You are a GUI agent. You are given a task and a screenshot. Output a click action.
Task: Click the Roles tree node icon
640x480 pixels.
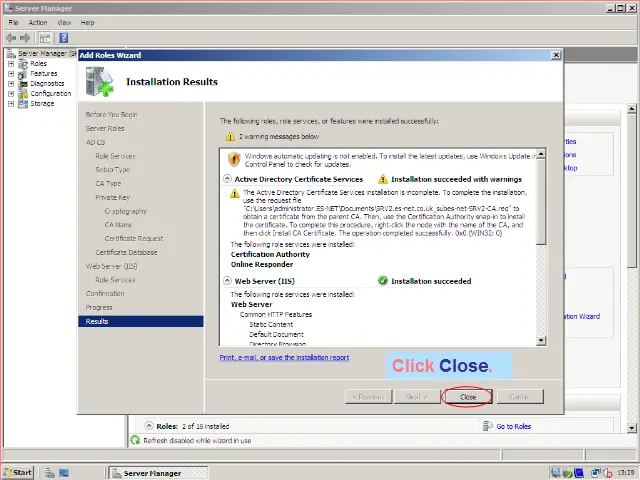click(23, 64)
